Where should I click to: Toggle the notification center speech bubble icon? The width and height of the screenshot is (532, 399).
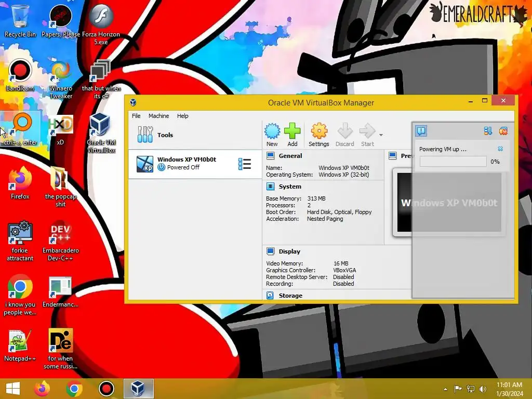click(421, 130)
